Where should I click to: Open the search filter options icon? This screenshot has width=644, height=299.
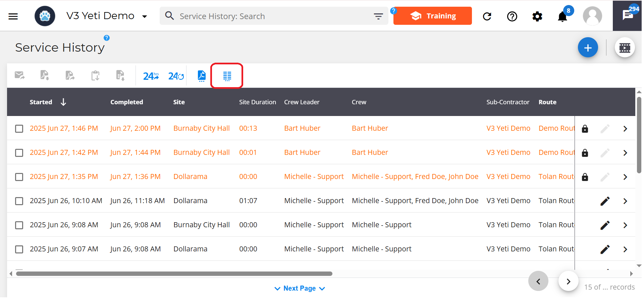pyautogui.click(x=378, y=16)
